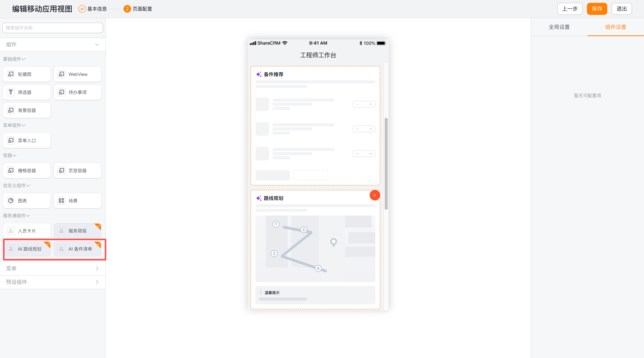644x358 pixels.
Task: Click route waypoint 1 on map
Action: pyautogui.click(x=276, y=224)
